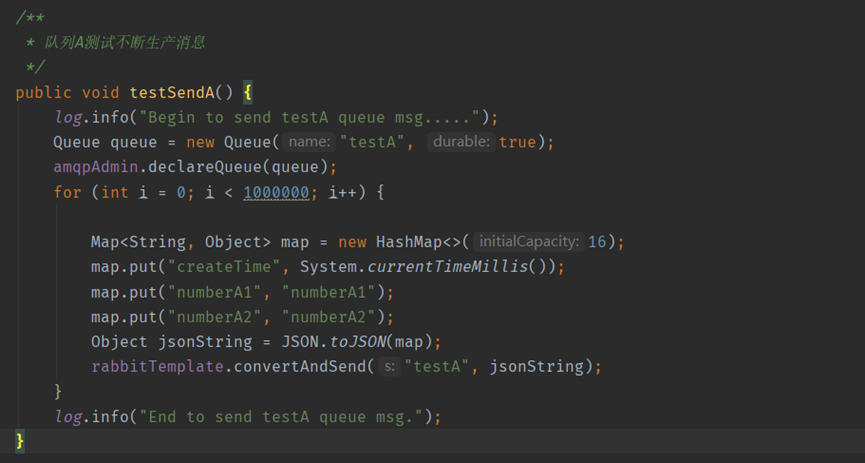Click the highlighted closing brace at bottom
The height and width of the screenshot is (463, 865).
20,441
